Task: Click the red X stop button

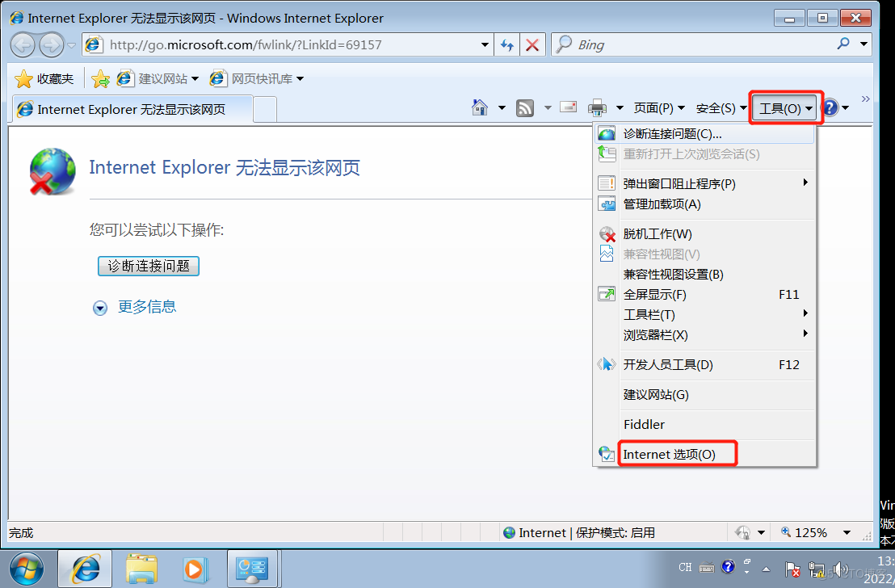Action: 532,45
